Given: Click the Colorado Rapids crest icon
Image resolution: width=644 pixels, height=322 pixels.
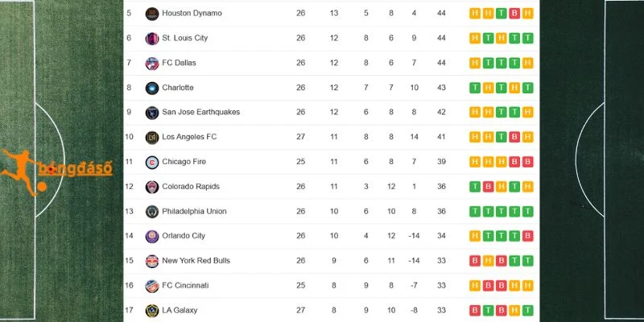Looking at the screenshot, I should 152,187.
